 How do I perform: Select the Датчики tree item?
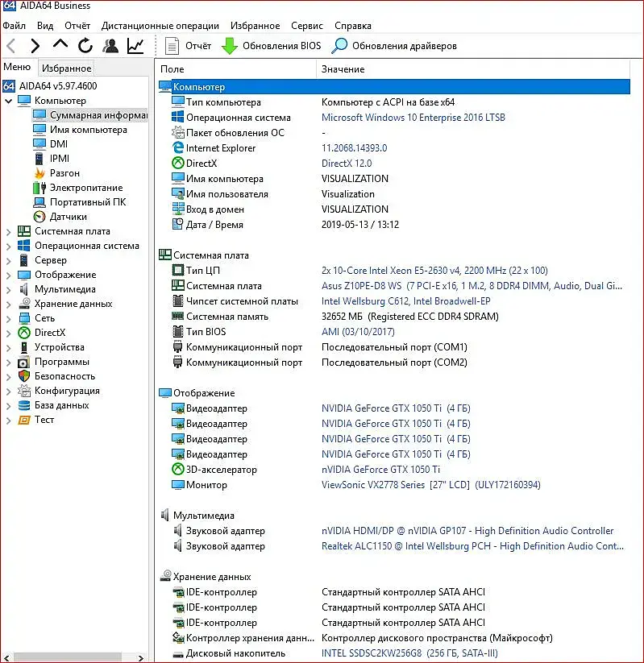tap(69, 217)
